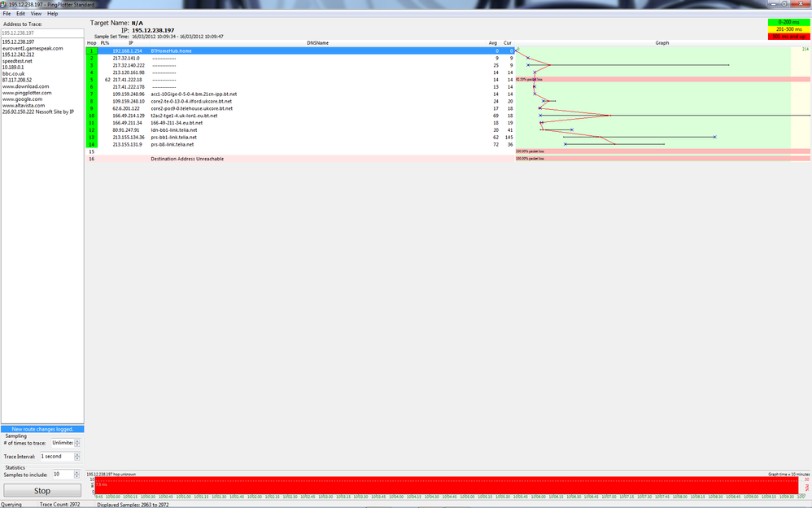Click the green 0-200 ms legend swatch
The image size is (812, 508).
(788, 22)
